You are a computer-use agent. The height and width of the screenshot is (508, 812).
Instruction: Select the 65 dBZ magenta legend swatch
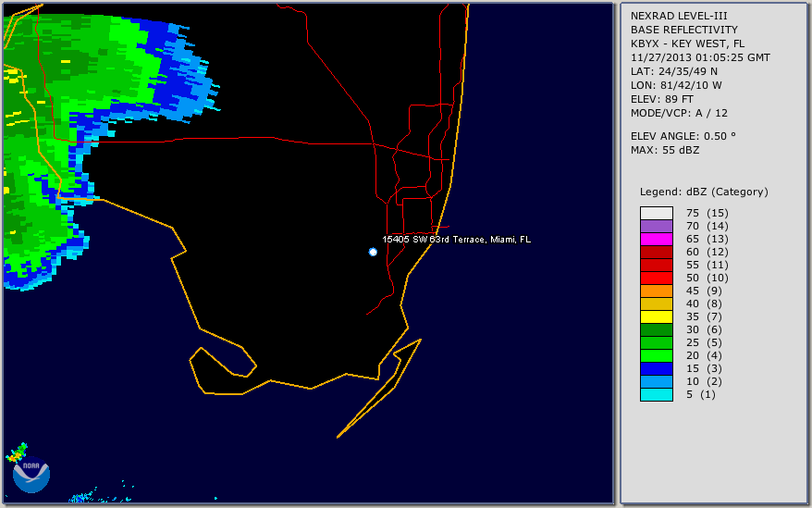point(656,239)
